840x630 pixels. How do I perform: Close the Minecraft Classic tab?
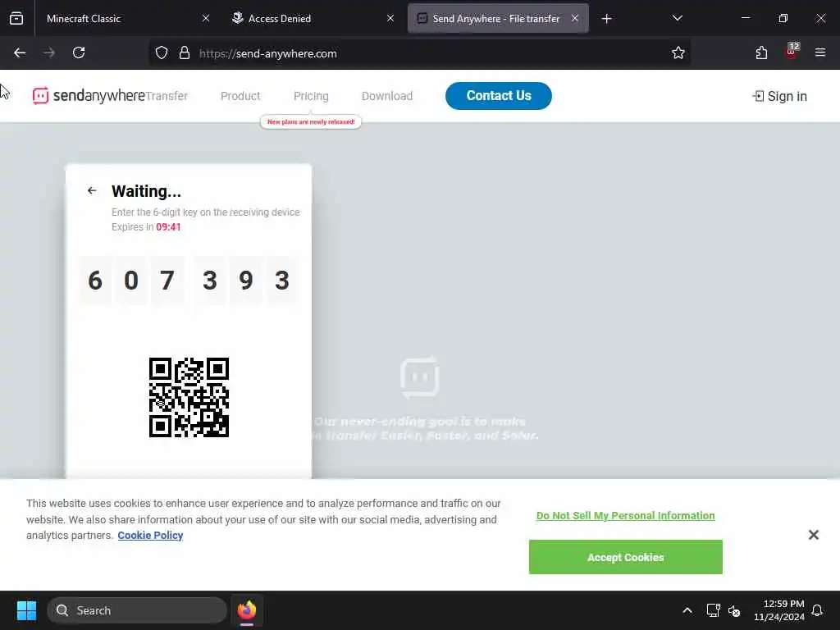pyautogui.click(x=206, y=18)
